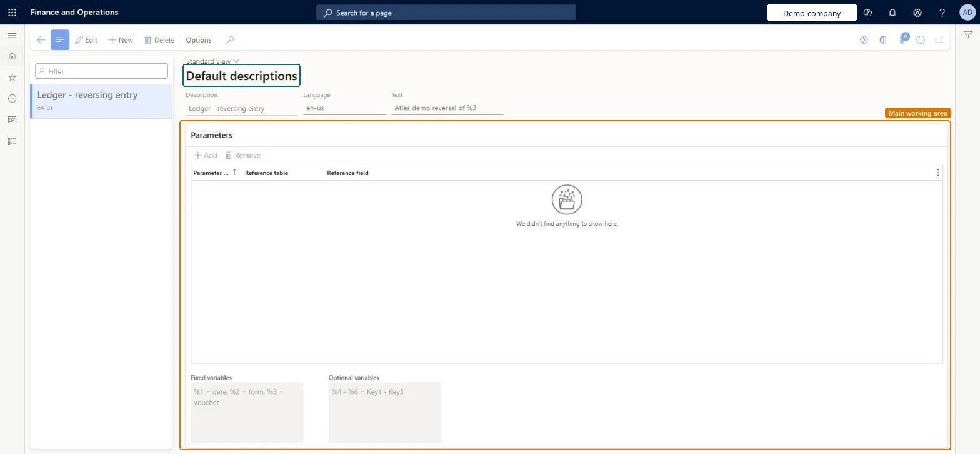The width and height of the screenshot is (980, 454).
Task: Open the Copilot icon in top bar
Action: [x=867, y=13]
